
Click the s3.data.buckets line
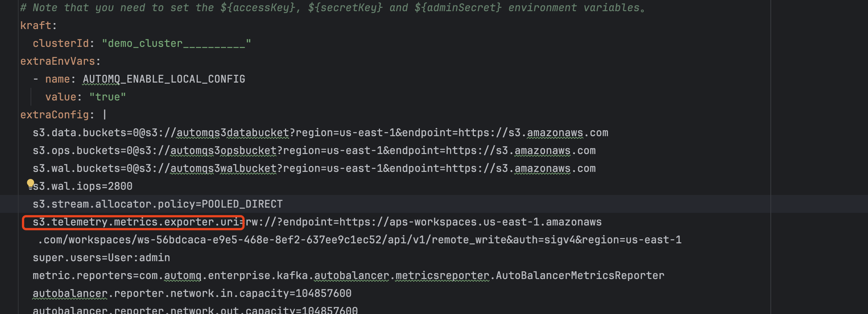tap(320, 133)
